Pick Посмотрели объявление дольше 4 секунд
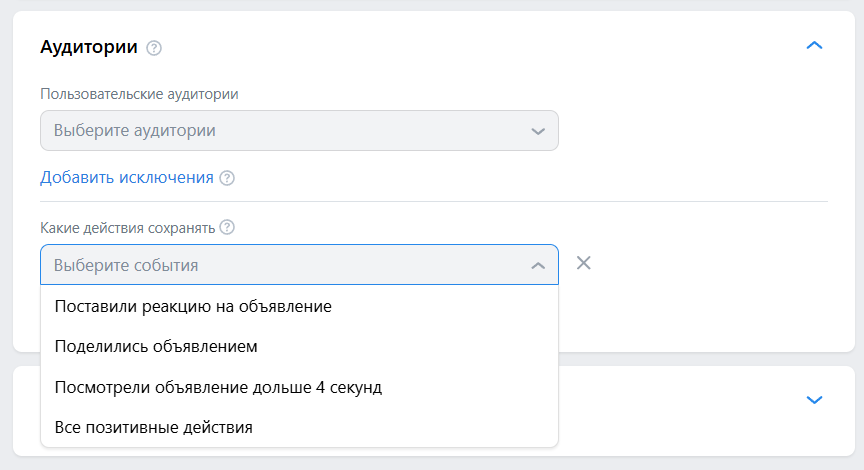The image size is (864, 470). [x=218, y=387]
